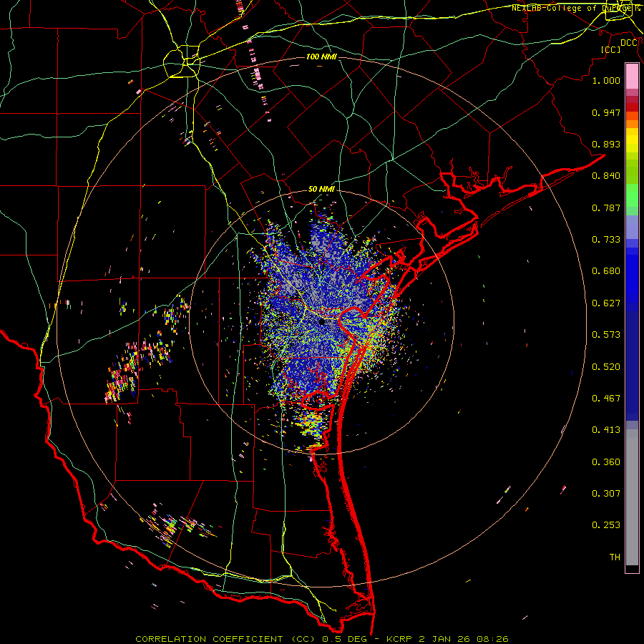Click the "TH" threshold label
This screenshot has height=644, width=644.
[x=615, y=557]
